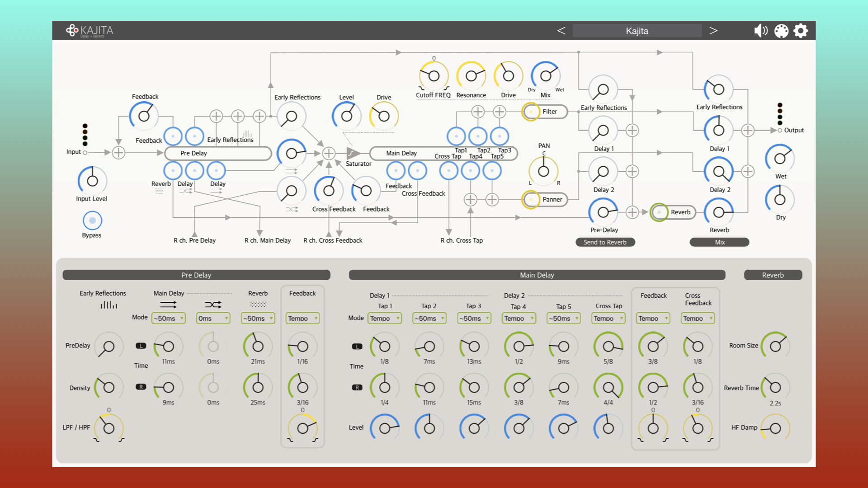The width and height of the screenshot is (868, 488).
Task: Click the Saturator triangle icon
Action: tap(353, 153)
